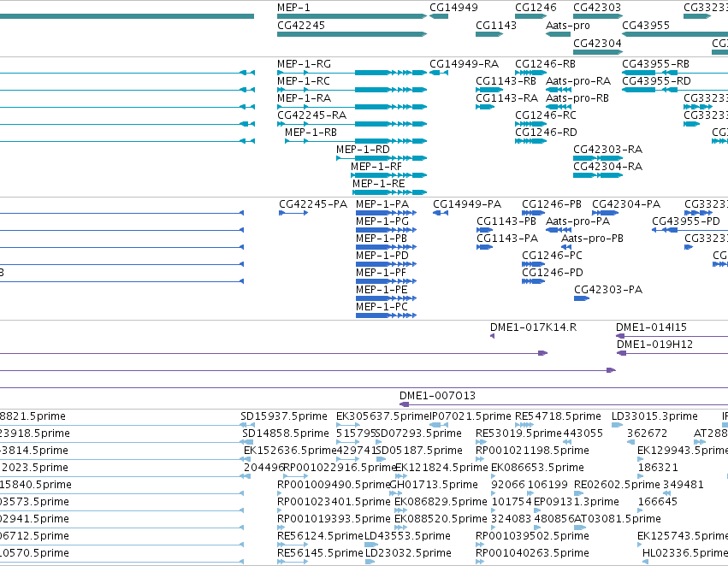Viewport: 728px width, 566px height.
Task: Select EST RP001009490.5prime
Action: (334, 485)
